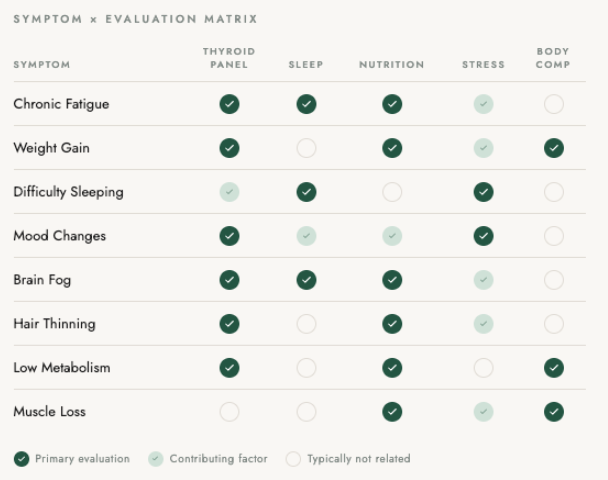Click Mood Changes Stress check icon
The width and height of the screenshot is (608, 480).
click(x=483, y=236)
